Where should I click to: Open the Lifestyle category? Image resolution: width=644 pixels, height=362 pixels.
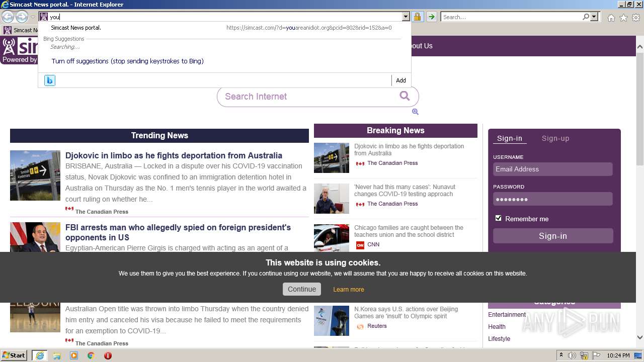(499, 339)
